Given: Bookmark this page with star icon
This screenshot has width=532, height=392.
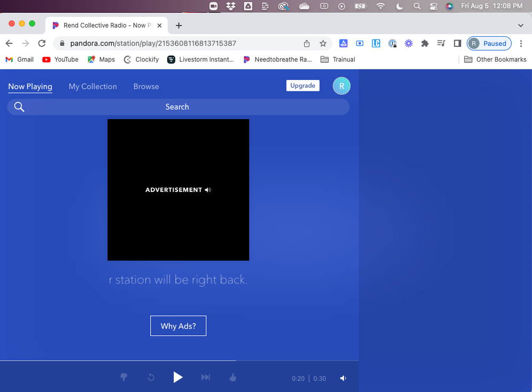Looking at the screenshot, I should [x=323, y=44].
